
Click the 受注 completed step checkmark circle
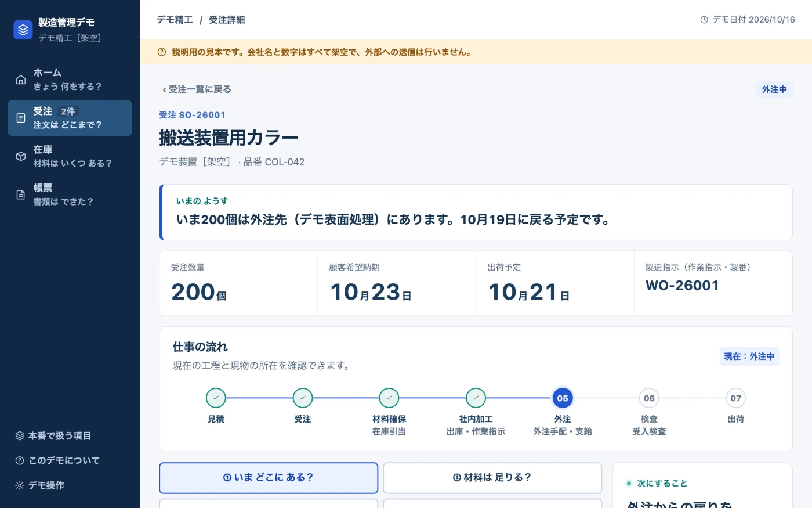302,398
